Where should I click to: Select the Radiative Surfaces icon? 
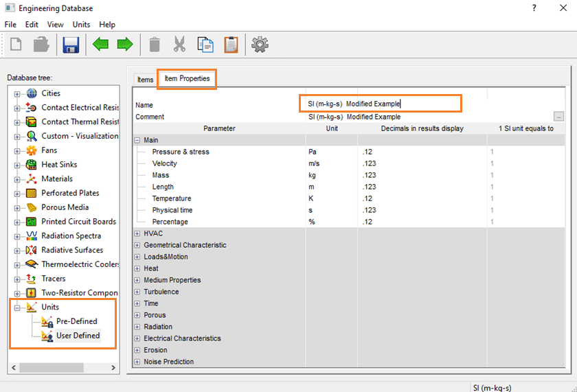pos(32,250)
